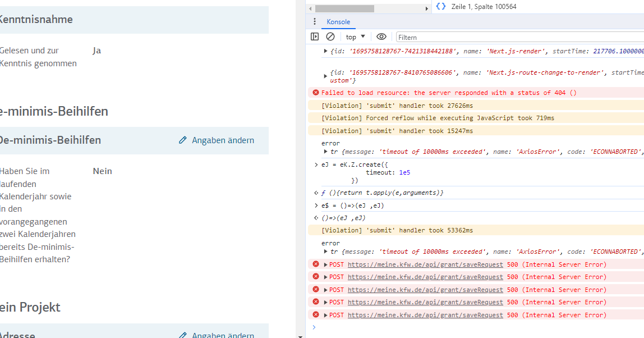Click the error icon of last POST error

click(x=315, y=314)
